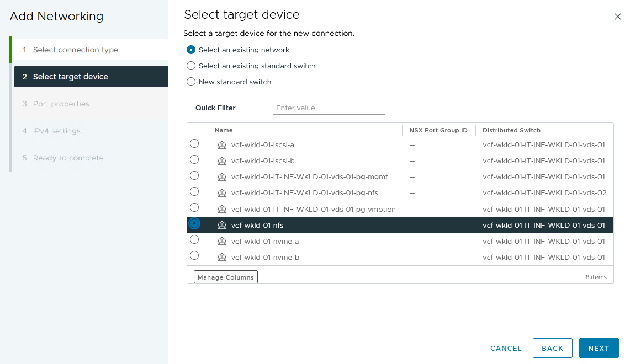The image size is (625, 364).
Task: Close the Add Networking dialog with X
Action: [617, 17]
